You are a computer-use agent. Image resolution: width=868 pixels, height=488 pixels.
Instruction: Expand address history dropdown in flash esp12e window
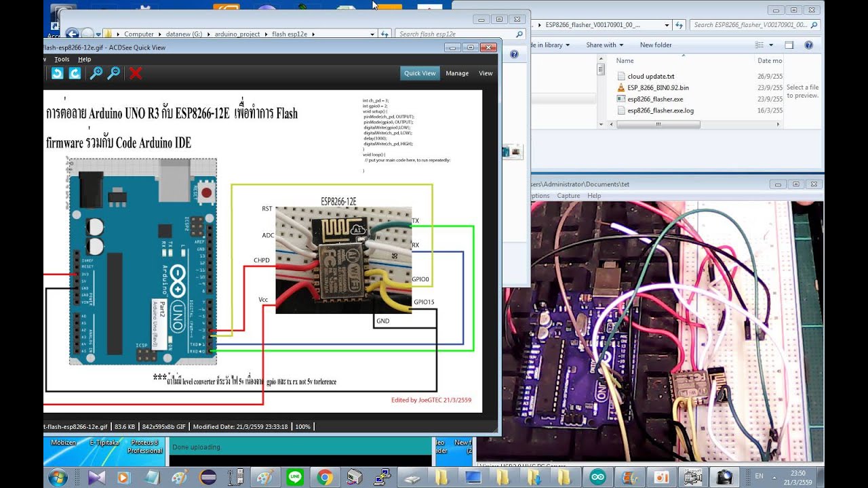click(x=372, y=34)
